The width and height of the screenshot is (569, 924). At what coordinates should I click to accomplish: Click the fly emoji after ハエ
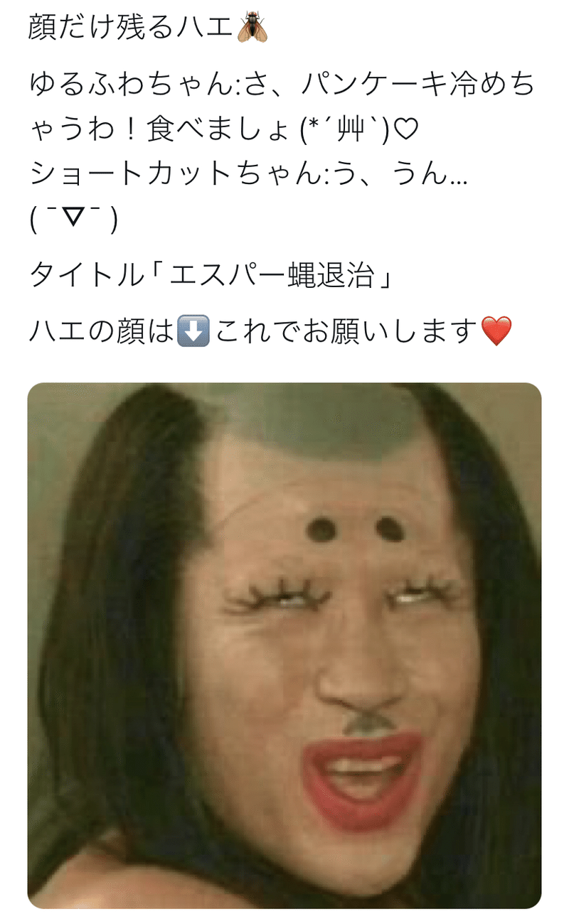coord(252,27)
